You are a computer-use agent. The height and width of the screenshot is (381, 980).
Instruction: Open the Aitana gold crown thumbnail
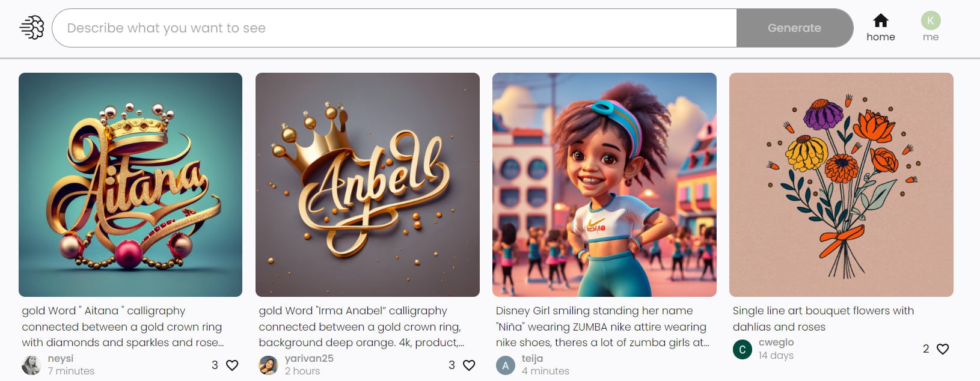click(x=130, y=184)
